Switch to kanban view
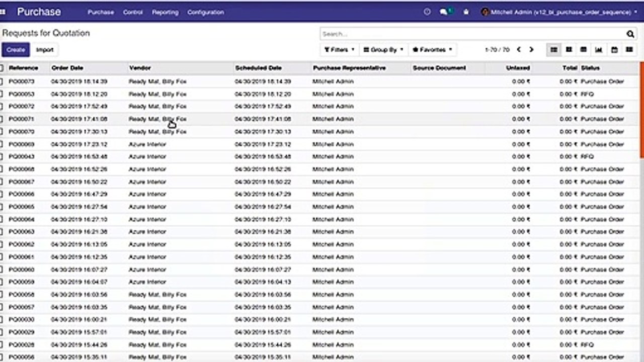 (x=569, y=50)
